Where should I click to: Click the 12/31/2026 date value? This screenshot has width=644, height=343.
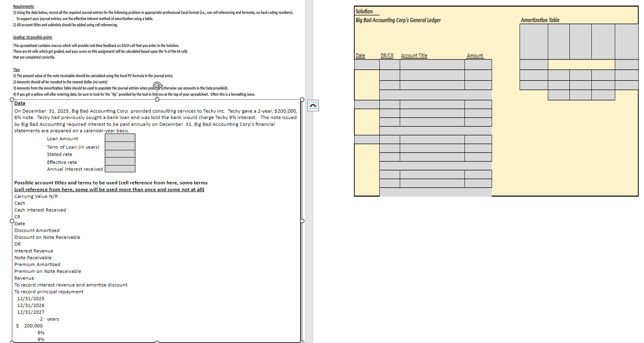pyautogui.click(x=31, y=306)
